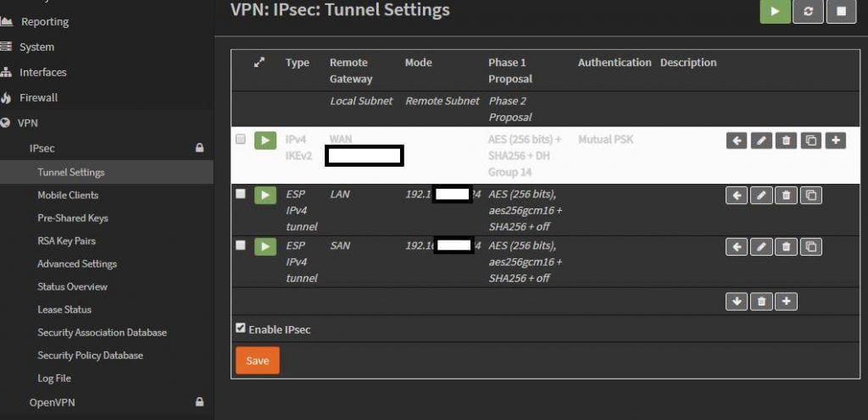This screenshot has height=420, width=868.
Task: Edit WAN phase 1 entry pencil icon
Action: [x=761, y=141]
